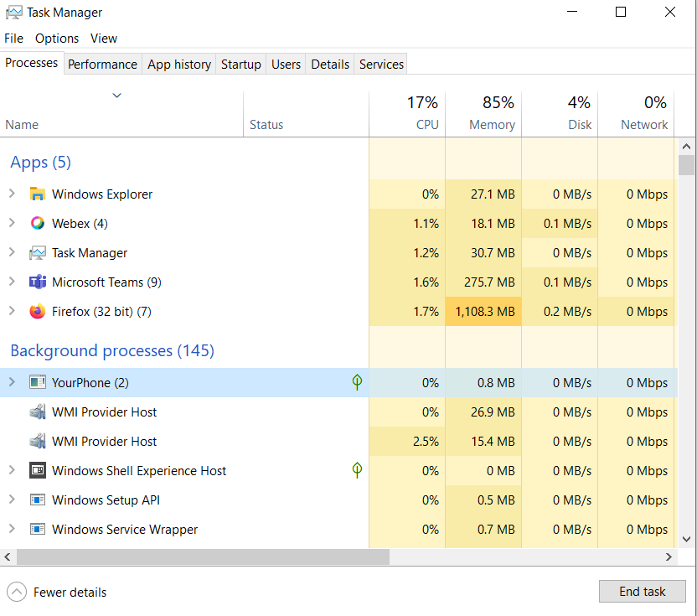Expand the Windows Service Wrapper entry
This screenshot has height=616, width=697.
(12, 529)
